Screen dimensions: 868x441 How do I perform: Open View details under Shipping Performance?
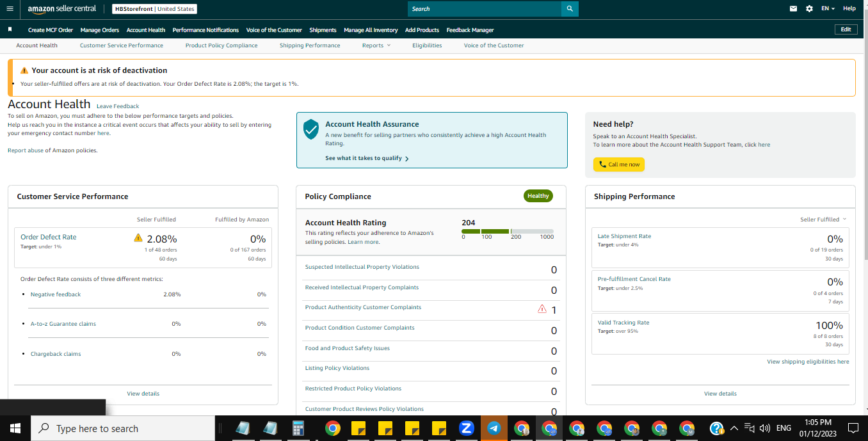[720, 394]
